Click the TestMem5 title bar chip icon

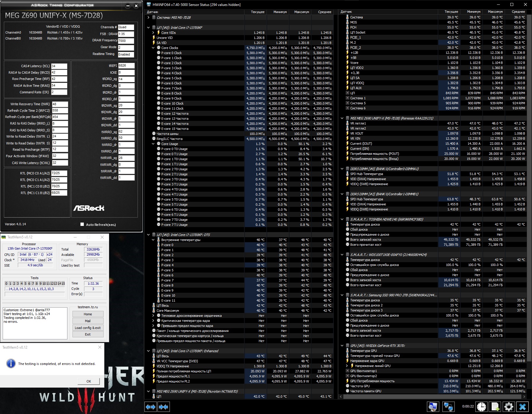pos(4,237)
